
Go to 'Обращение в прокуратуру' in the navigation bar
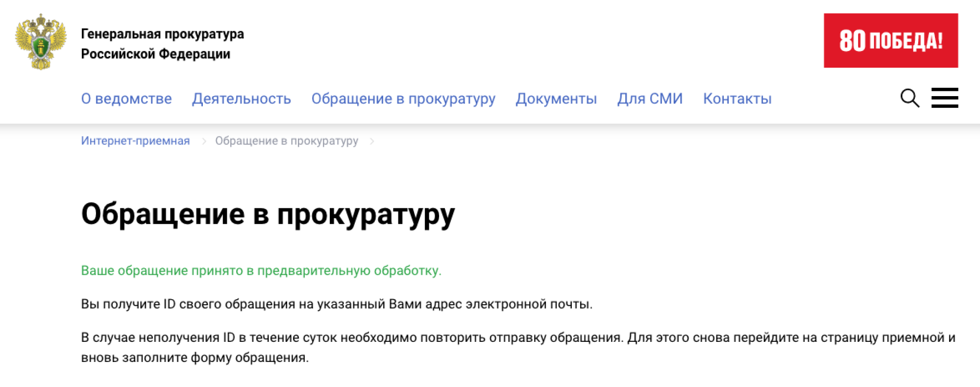(403, 99)
